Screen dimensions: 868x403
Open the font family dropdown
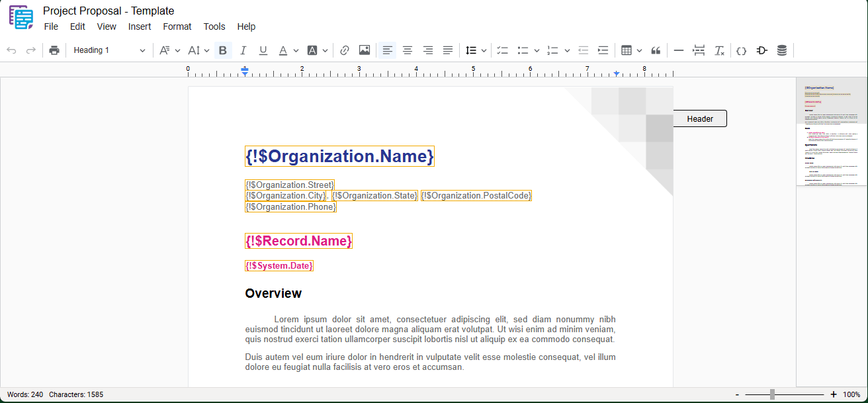[x=170, y=50]
